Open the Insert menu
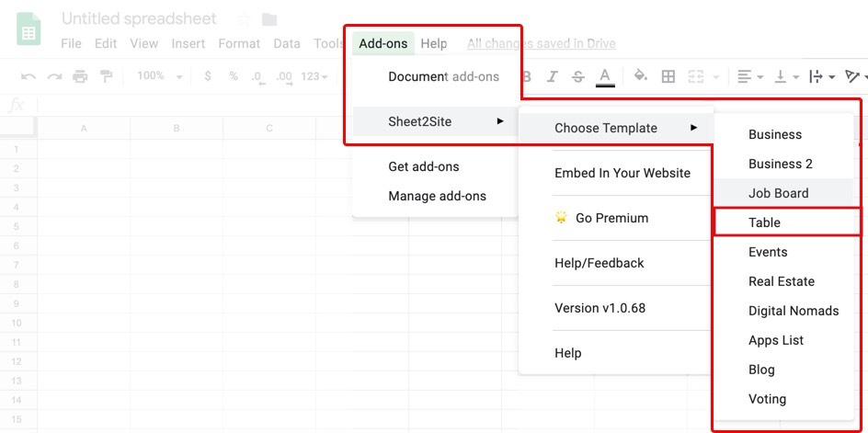The image size is (868, 433). (x=188, y=43)
